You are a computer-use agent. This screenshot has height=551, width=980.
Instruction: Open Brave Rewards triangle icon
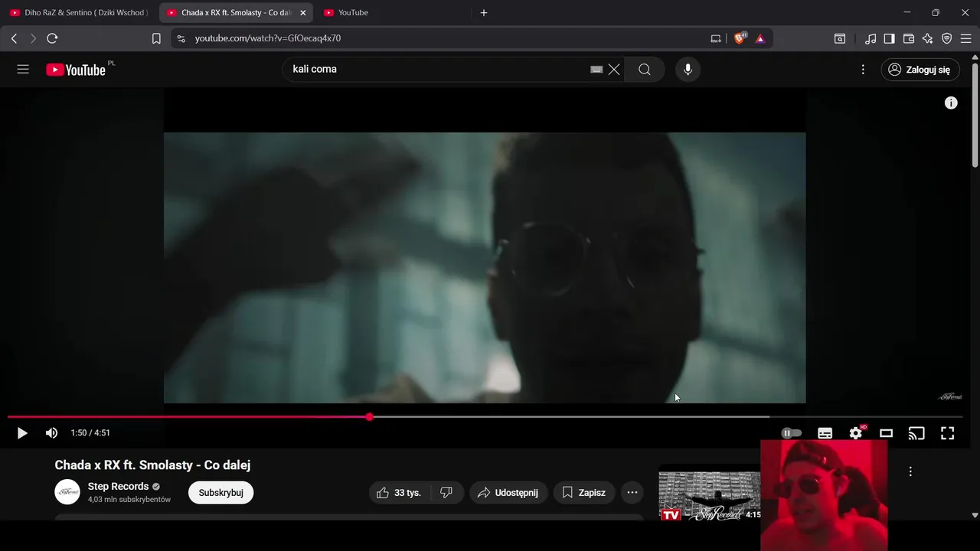[760, 38]
